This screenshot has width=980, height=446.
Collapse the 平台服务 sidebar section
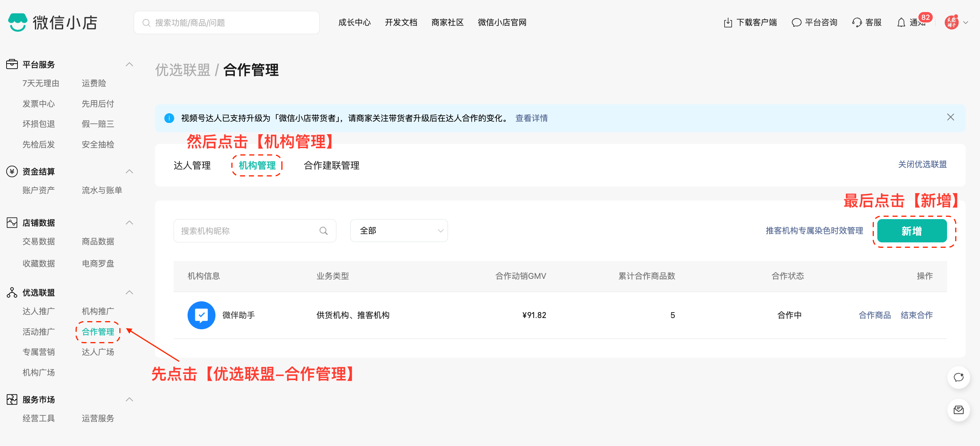pos(129,64)
